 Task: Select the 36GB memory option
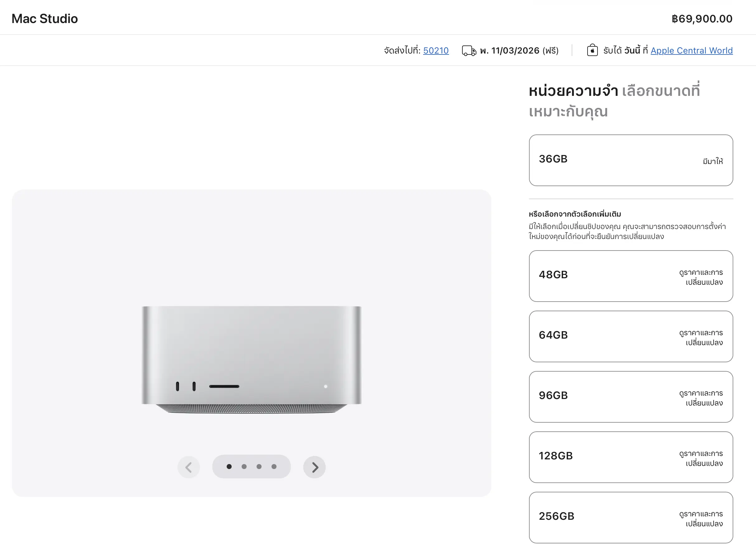[x=631, y=160]
